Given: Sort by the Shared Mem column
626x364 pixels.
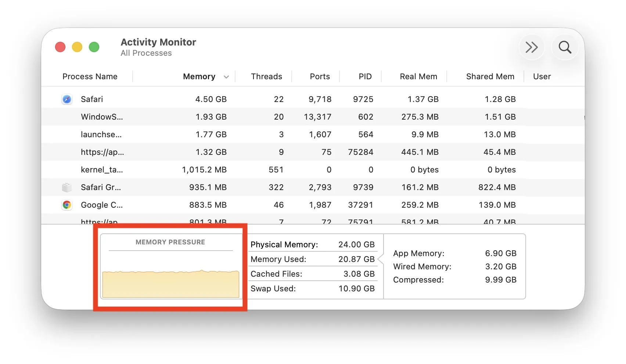Looking at the screenshot, I should coord(490,76).
